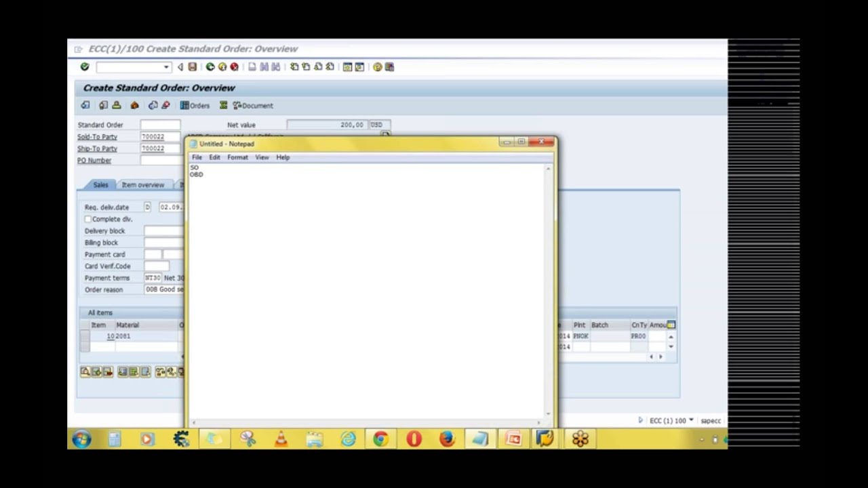Open Internet Explorer from the taskbar
The height and width of the screenshot is (488, 868).
coord(348,439)
